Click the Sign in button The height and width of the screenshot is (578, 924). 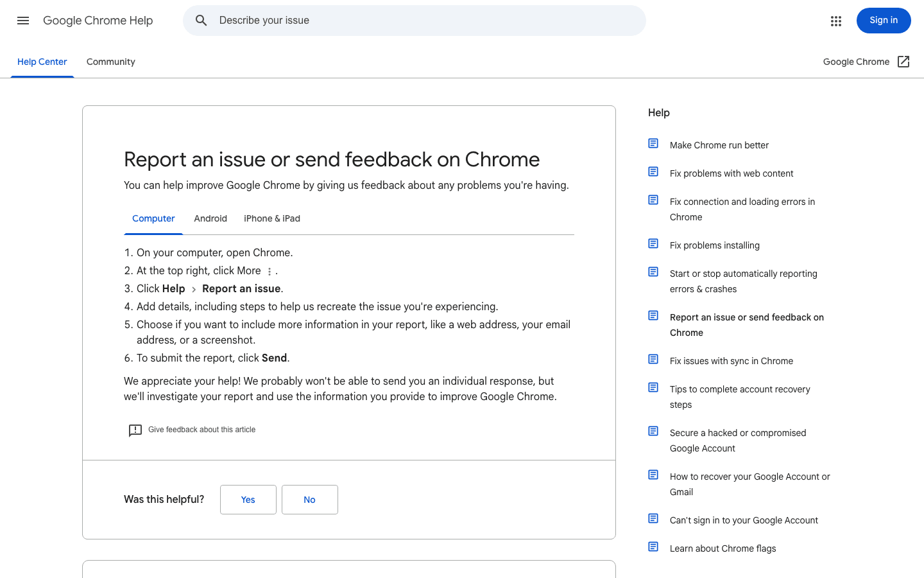[884, 20]
